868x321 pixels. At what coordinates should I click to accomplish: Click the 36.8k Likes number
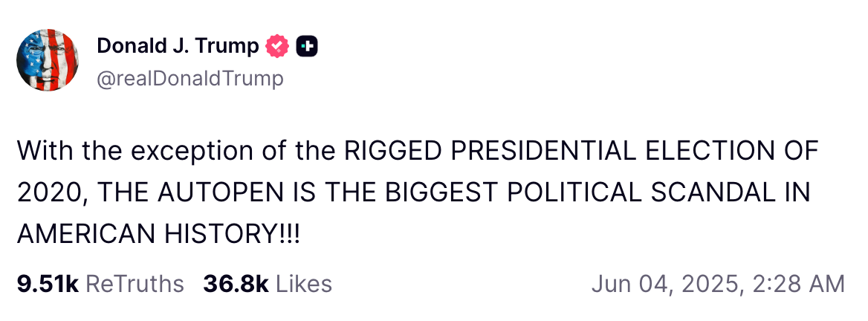click(235, 283)
